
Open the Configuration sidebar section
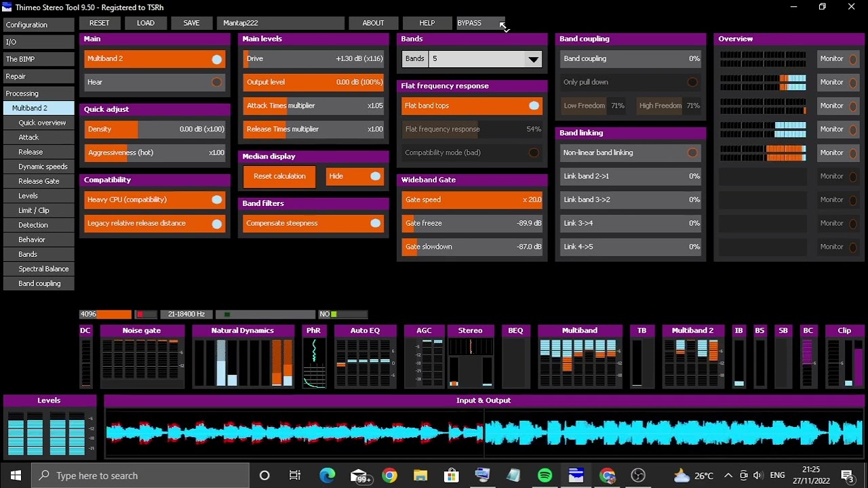point(39,25)
